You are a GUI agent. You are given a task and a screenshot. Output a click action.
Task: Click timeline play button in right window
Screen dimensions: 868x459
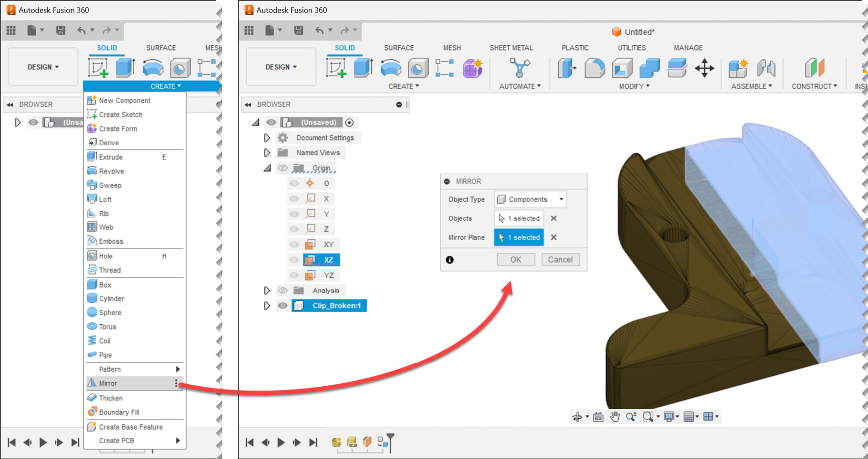click(281, 442)
